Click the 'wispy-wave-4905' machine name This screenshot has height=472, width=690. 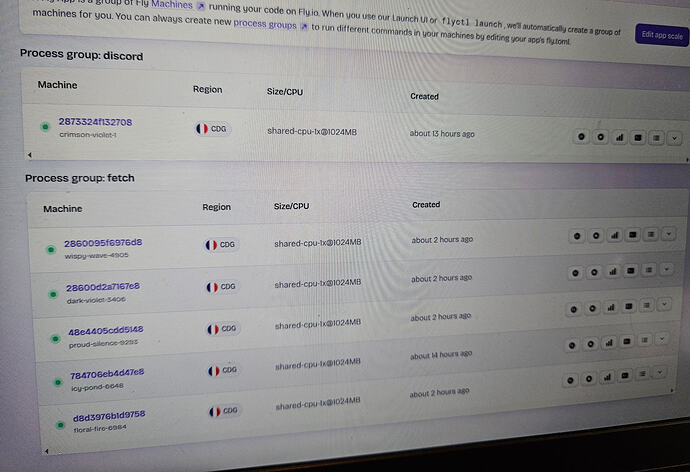tap(97, 256)
